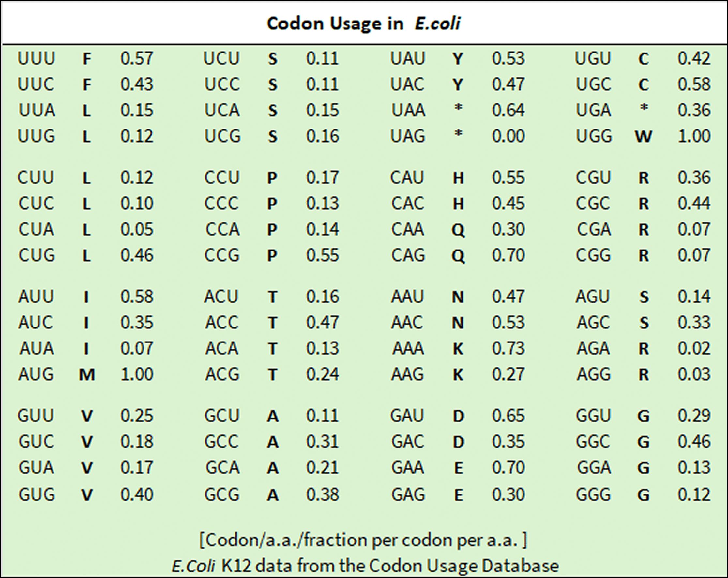Click the title 'Codon Usage in E.coli'
This screenshot has height=578, width=728.
[364, 23]
